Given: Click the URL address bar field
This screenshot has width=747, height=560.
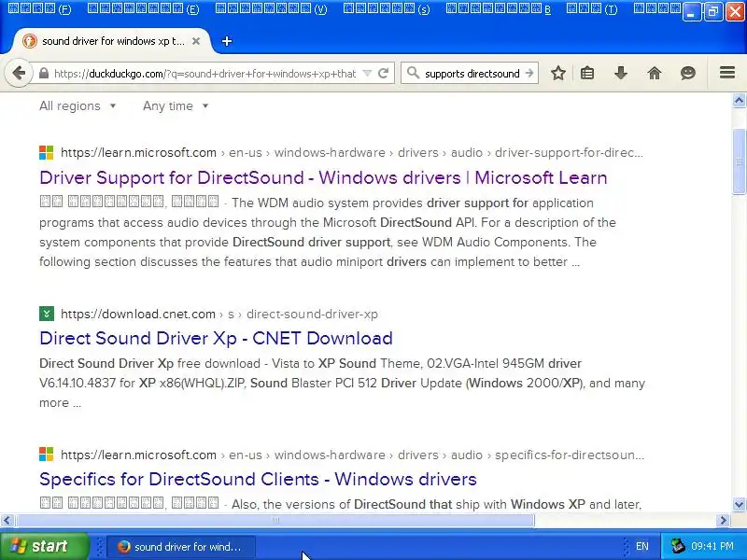Looking at the screenshot, I should point(204,74).
